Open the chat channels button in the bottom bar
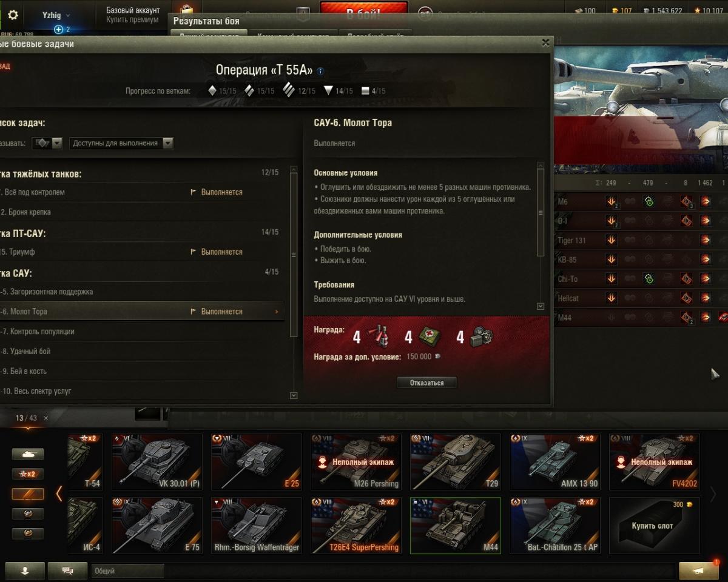Image resolution: width=728 pixels, height=582 pixels. [67, 570]
